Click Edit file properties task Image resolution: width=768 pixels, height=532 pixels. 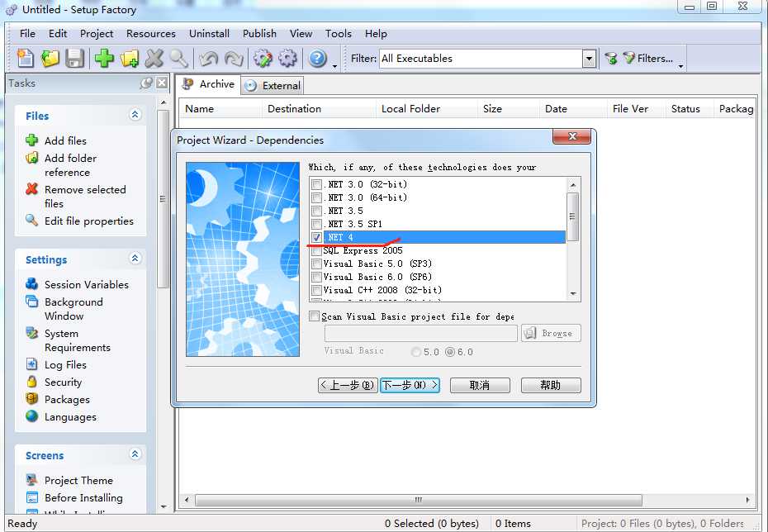click(88, 221)
